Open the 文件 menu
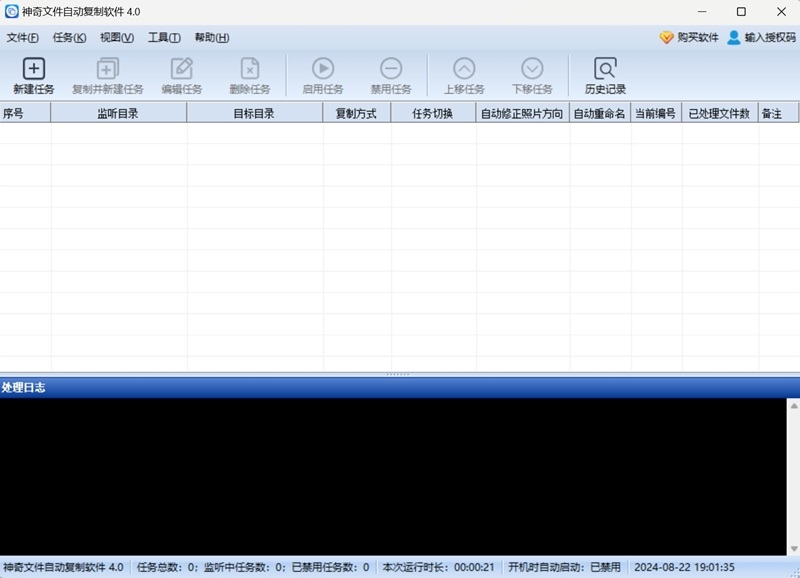 pyautogui.click(x=22, y=37)
